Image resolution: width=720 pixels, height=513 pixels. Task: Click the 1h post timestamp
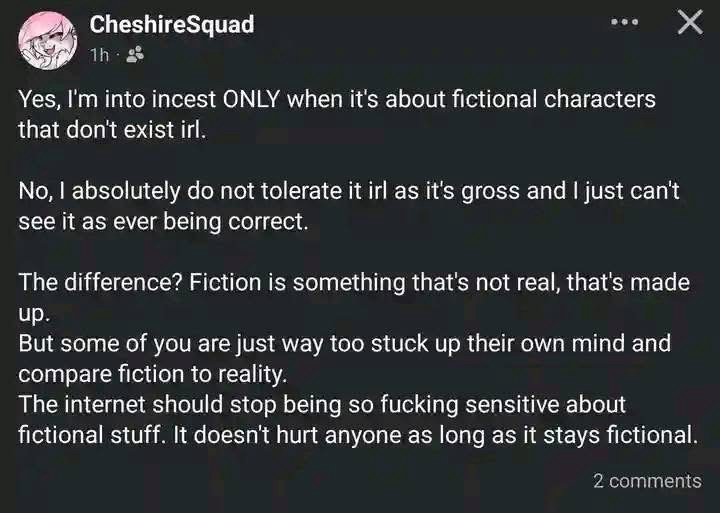coord(99,55)
